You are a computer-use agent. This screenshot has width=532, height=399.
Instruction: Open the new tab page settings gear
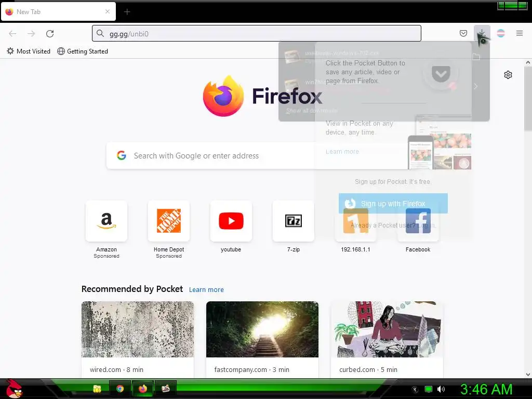coord(508,75)
